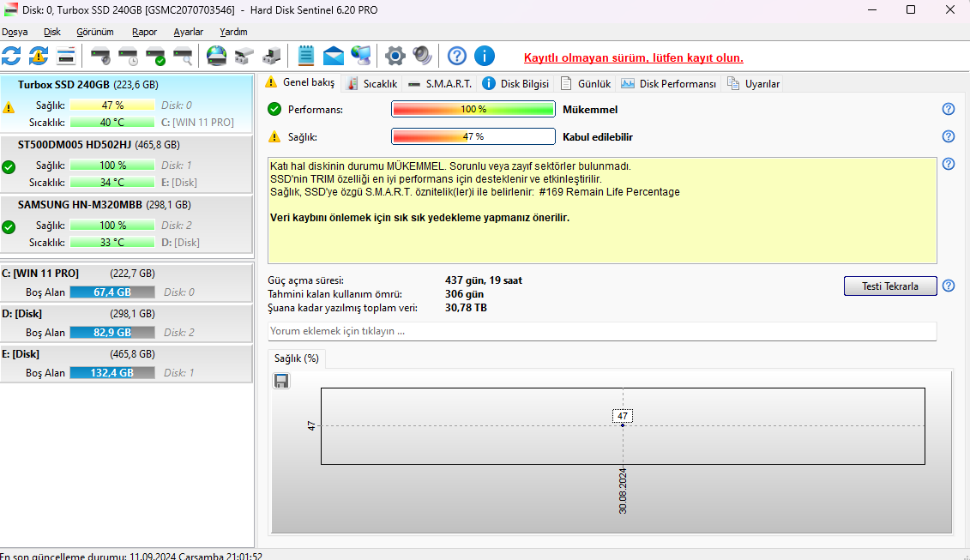The height and width of the screenshot is (560, 970).
Task: Open the Dosya menu
Action: tap(15, 32)
